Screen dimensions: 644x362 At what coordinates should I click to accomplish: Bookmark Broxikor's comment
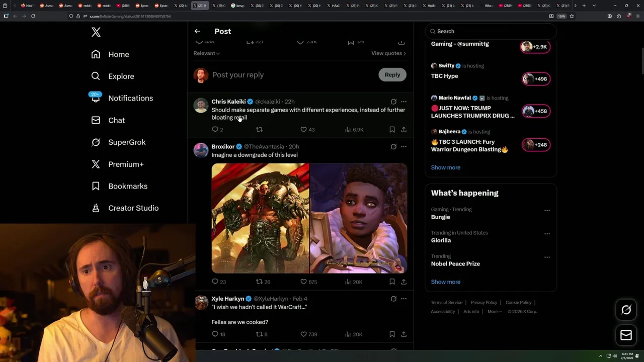click(x=392, y=282)
